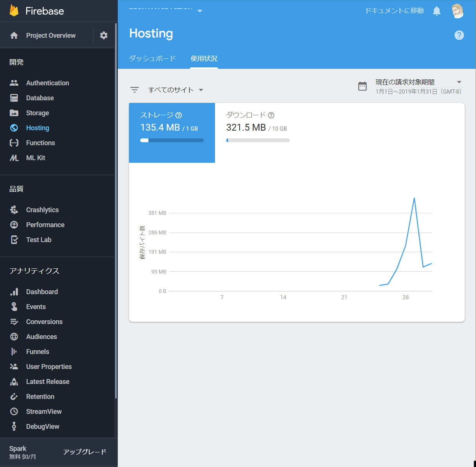
Task: Click the Performance icon in sidebar
Action: pyautogui.click(x=14, y=225)
